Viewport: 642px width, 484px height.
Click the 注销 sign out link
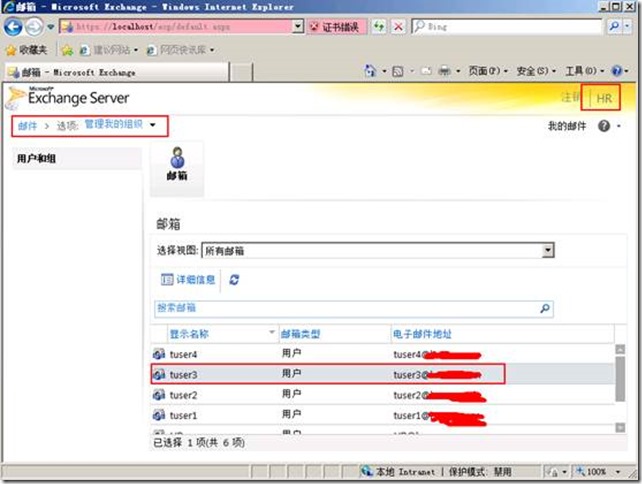click(570, 97)
